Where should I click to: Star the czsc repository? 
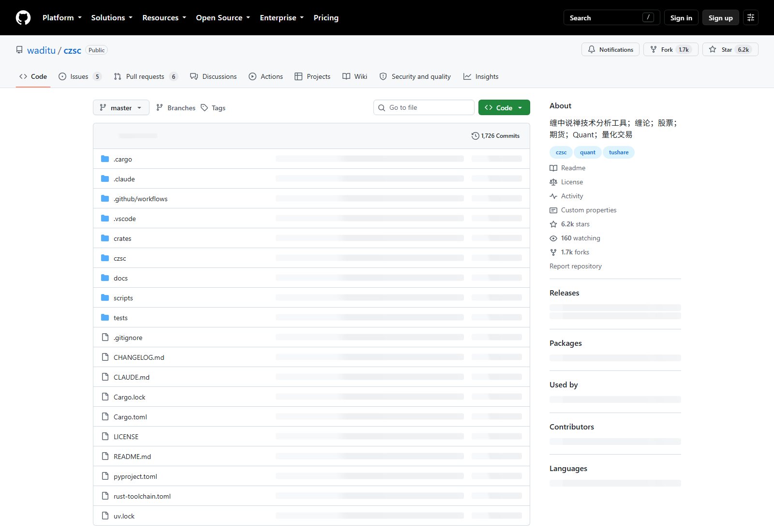tap(730, 49)
